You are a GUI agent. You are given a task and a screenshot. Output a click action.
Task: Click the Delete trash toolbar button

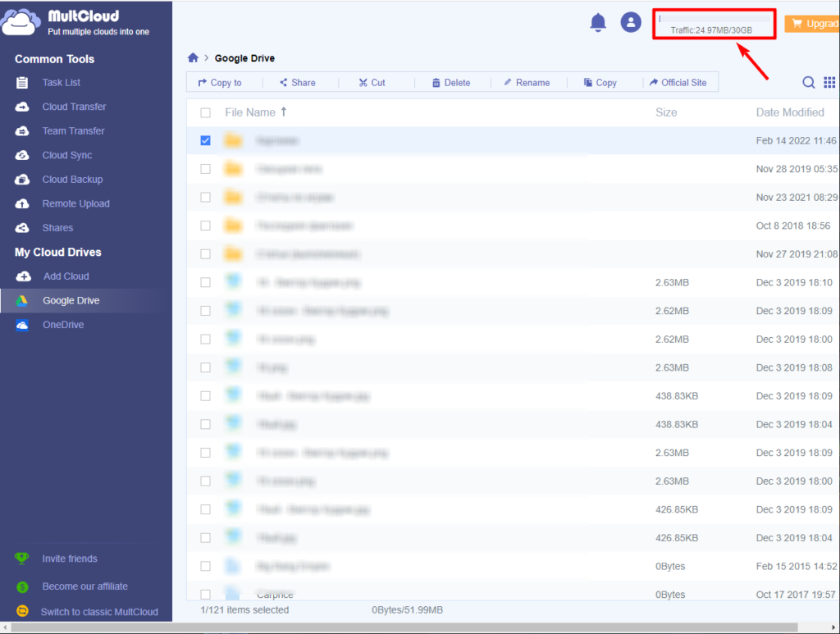[x=451, y=83]
